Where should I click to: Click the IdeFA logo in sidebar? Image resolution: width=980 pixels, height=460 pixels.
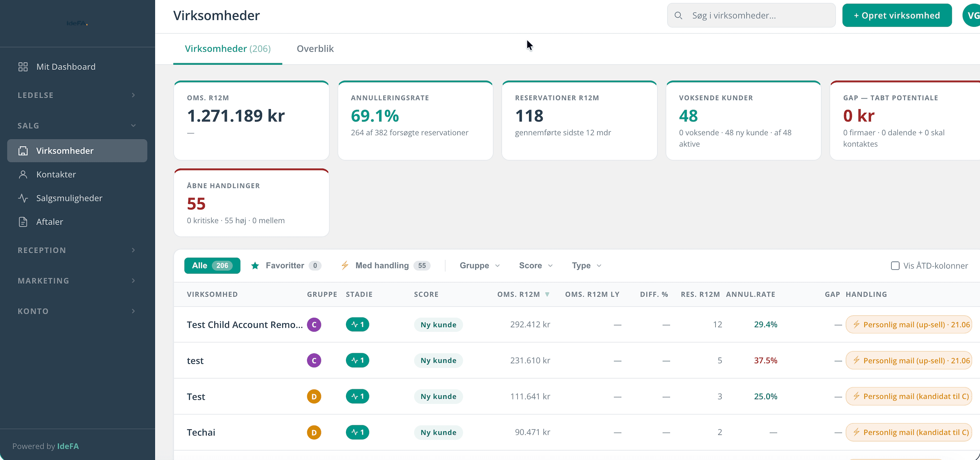click(x=77, y=23)
